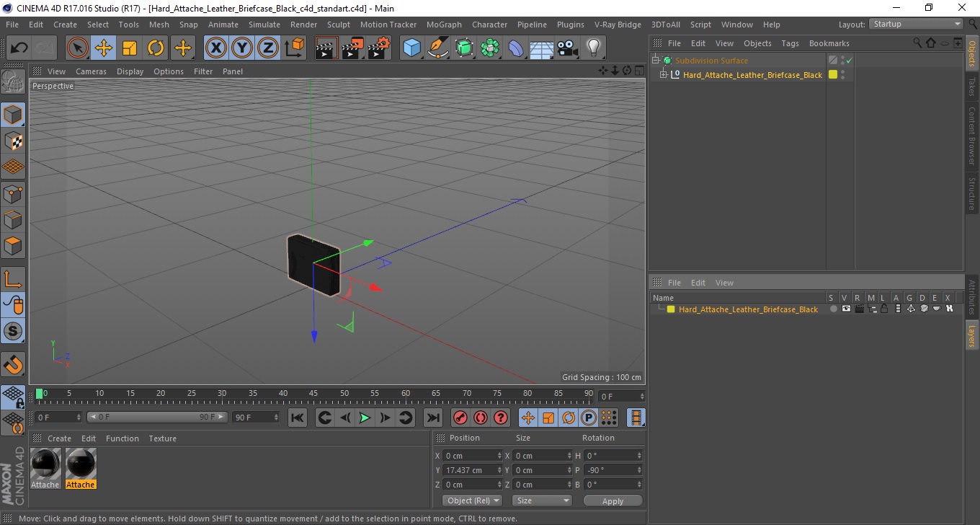Go to end of animation
This screenshot has width=980, height=525.
coord(432,418)
